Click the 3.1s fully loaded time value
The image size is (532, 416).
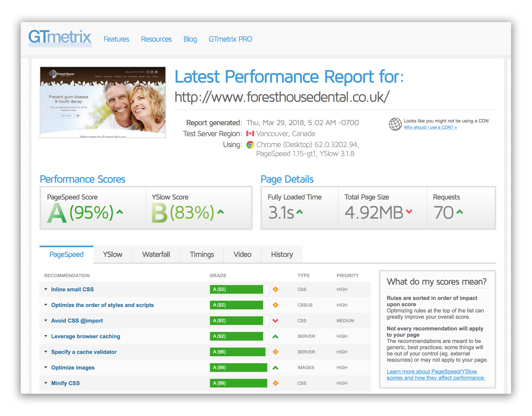coord(281,213)
